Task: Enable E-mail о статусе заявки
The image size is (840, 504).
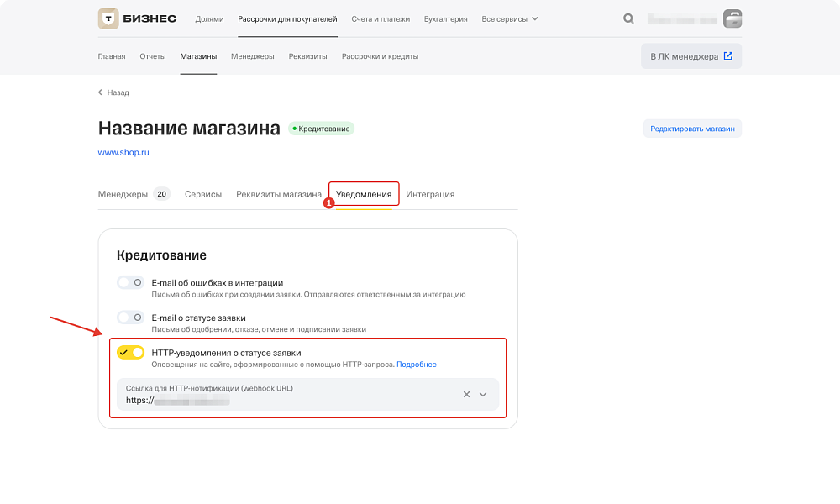Action: pos(131,318)
